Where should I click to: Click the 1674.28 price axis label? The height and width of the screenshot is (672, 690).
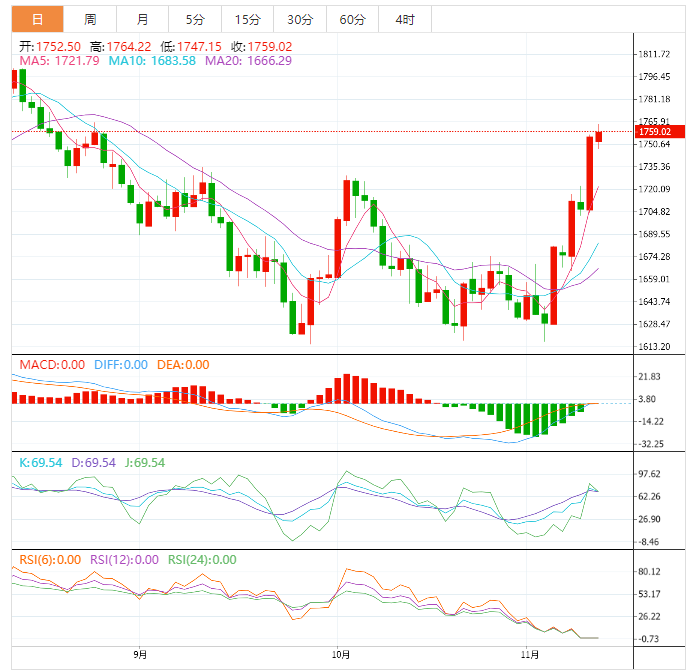[x=654, y=256]
